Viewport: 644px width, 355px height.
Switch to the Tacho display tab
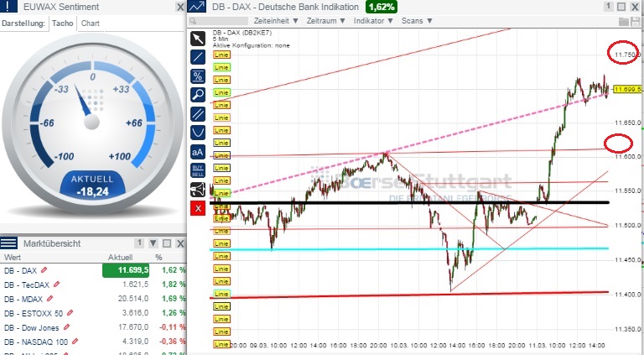pos(62,23)
